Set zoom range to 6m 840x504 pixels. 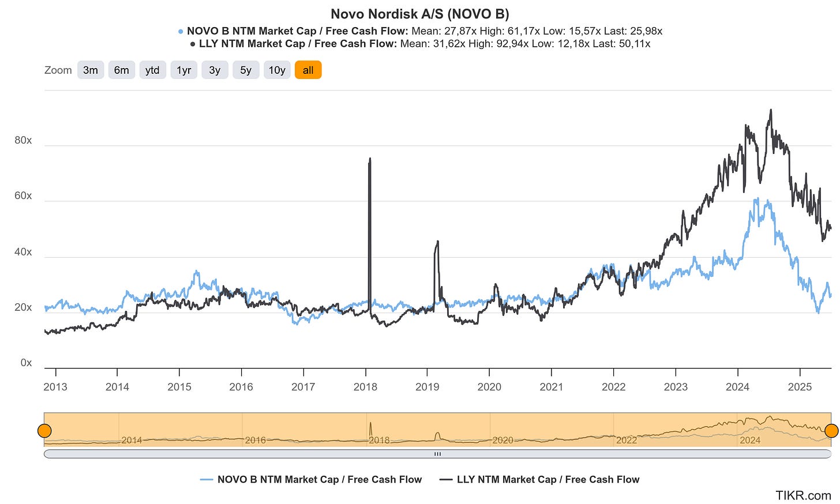pyautogui.click(x=122, y=70)
